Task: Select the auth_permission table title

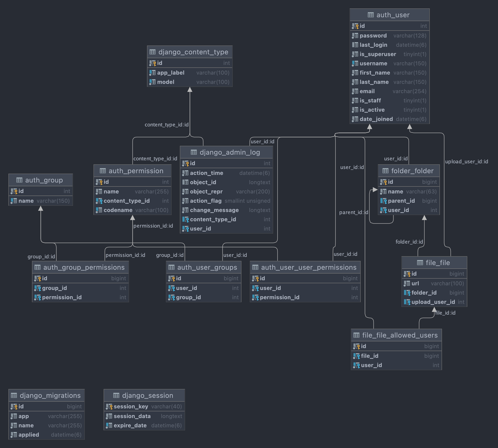Action: (136, 171)
